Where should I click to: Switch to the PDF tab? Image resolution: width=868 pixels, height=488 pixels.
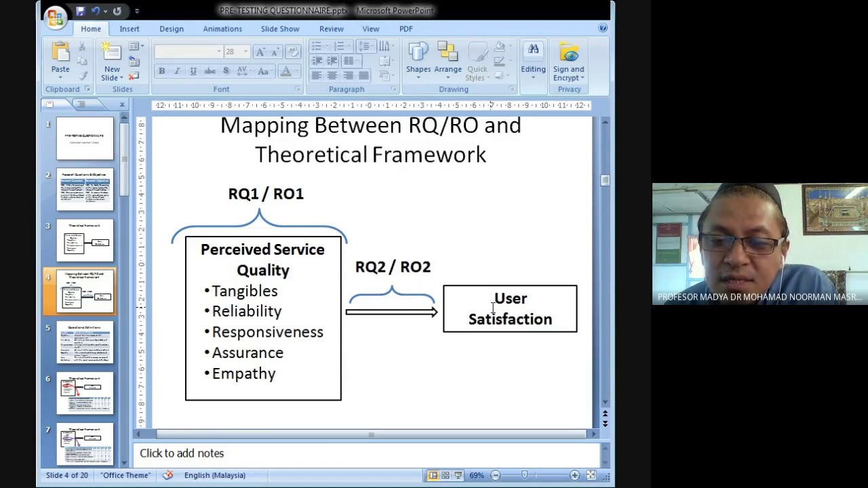(x=406, y=28)
